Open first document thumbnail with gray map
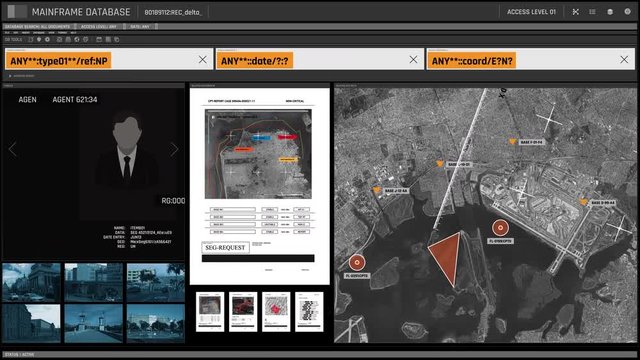Viewport: 640px width, 360px height. (210, 311)
